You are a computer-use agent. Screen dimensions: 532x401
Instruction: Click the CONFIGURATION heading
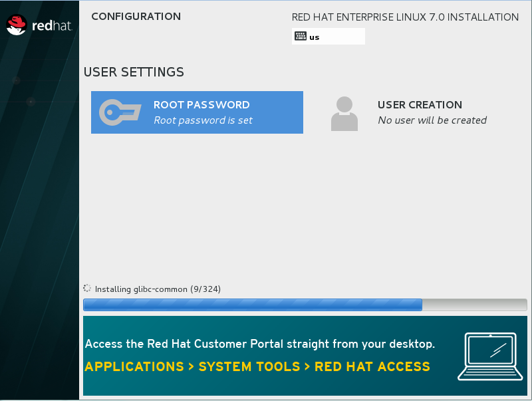click(x=136, y=17)
